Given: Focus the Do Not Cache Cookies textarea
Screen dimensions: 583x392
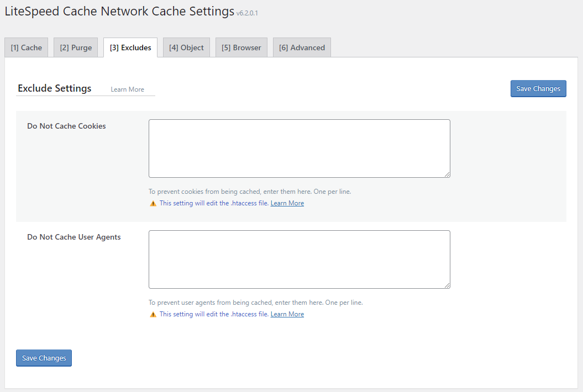Looking at the screenshot, I should pyautogui.click(x=300, y=149).
